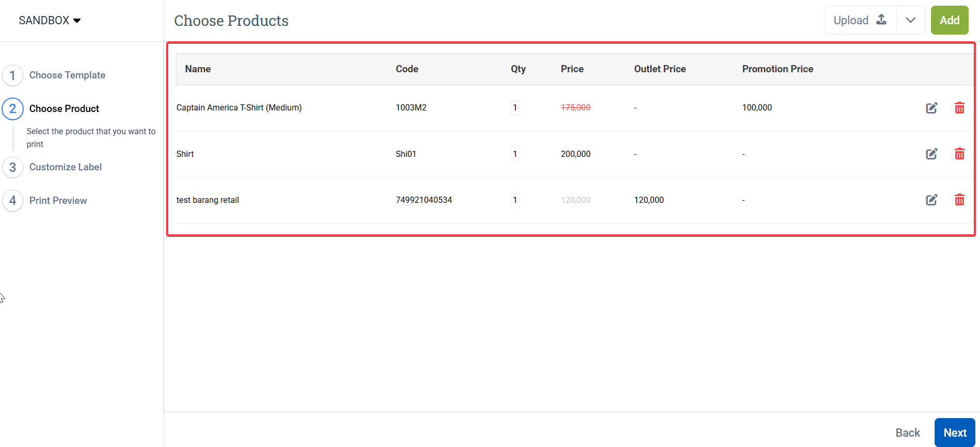Expand the Upload options chevron
This screenshot has height=447, width=980.
[910, 20]
